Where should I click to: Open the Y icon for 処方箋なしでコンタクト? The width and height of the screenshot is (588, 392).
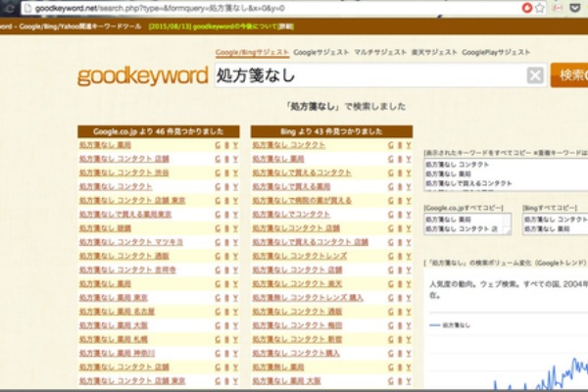(409, 215)
